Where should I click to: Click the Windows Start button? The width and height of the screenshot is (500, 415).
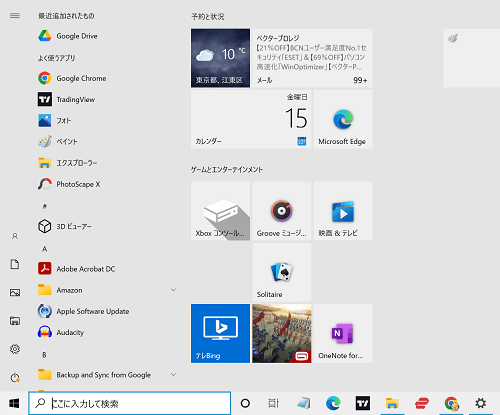[14, 403]
